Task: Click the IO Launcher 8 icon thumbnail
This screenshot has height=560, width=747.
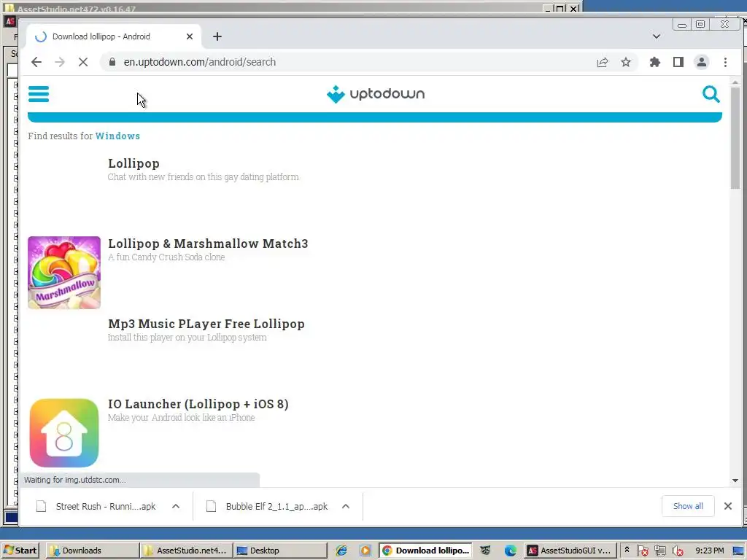Action: [x=64, y=433]
